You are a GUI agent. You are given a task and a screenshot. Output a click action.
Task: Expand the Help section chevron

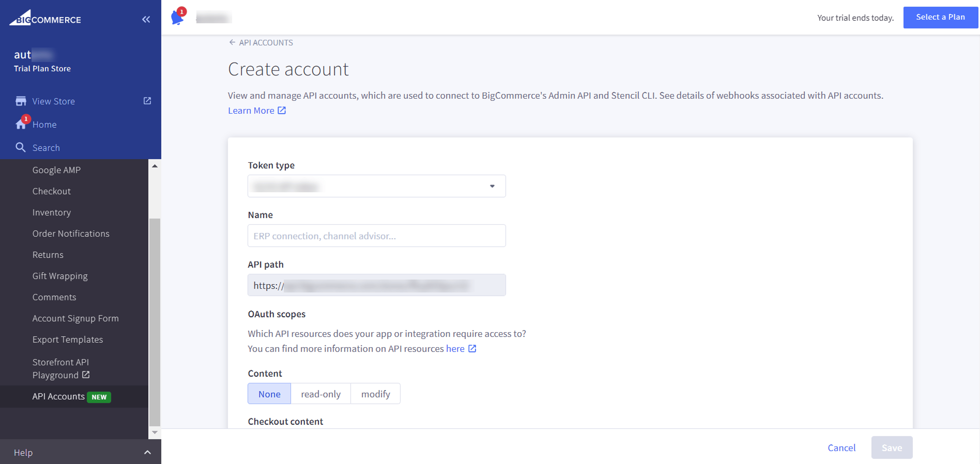click(148, 452)
